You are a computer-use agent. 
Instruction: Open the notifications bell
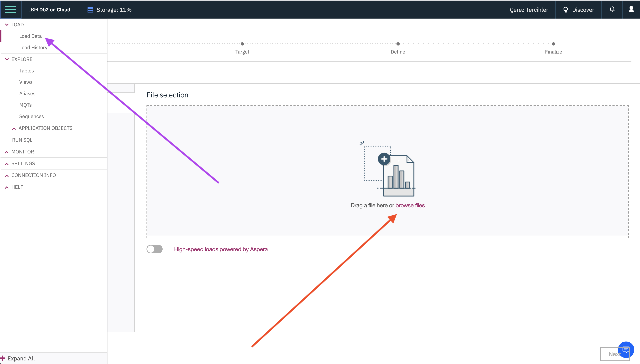[612, 9]
